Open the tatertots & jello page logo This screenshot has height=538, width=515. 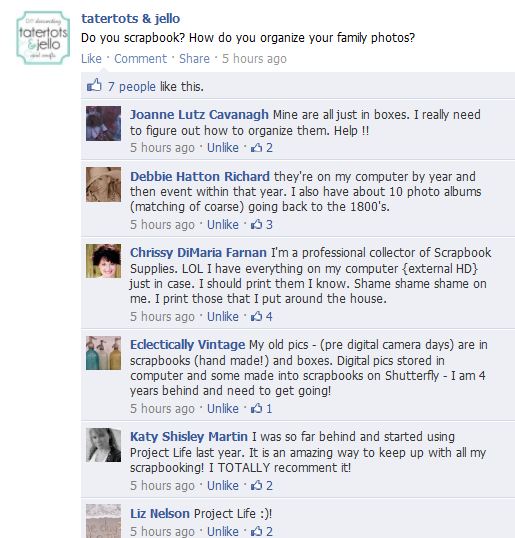(43, 38)
